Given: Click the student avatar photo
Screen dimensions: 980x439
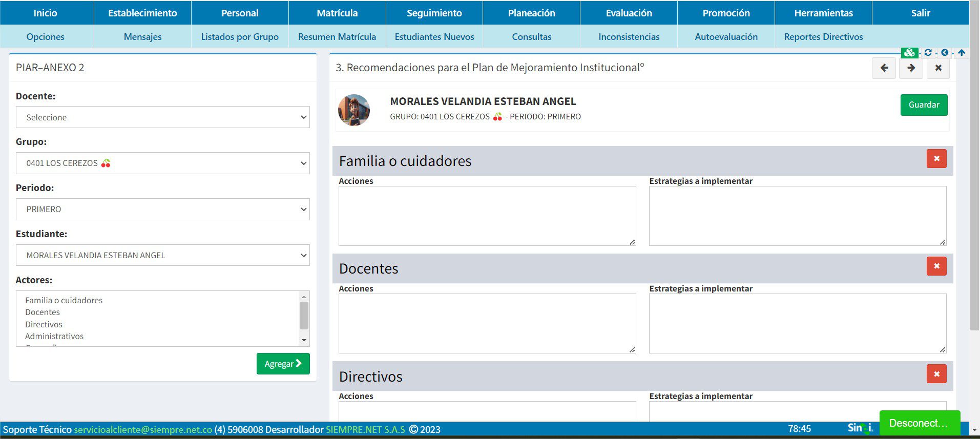Looking at the screenshot, I should click(x=354, y=110).
